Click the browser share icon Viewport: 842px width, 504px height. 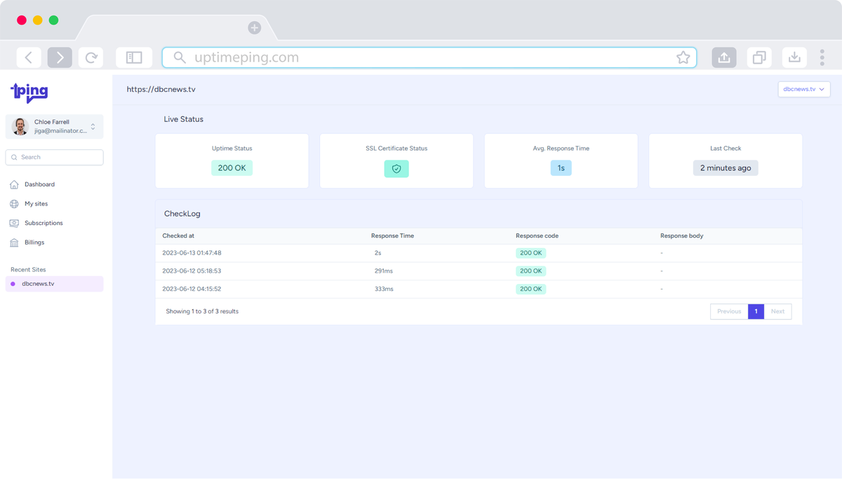click(x=724, y=57)
